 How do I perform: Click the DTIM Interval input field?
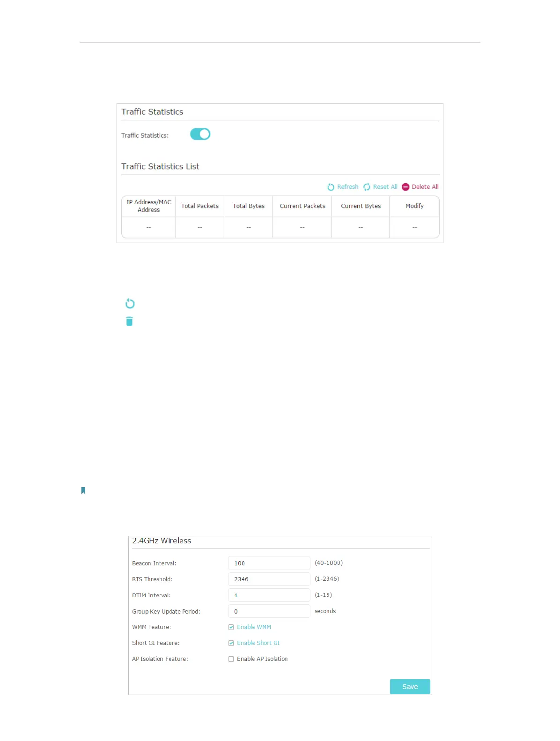269,595
